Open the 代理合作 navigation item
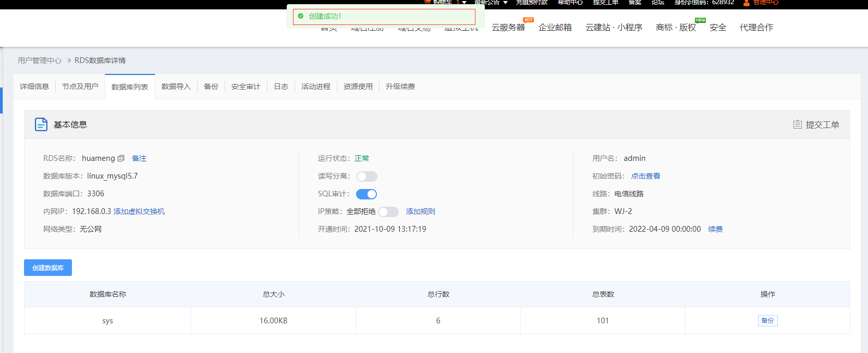The height and width of the screenshot is (353, 868). pyautogui.click(x=756, y=27)
